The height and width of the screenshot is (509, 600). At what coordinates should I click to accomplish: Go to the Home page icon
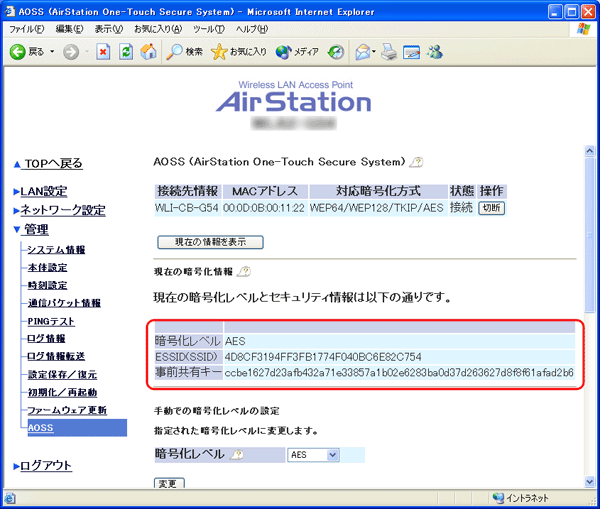pyautogui.click(x=148, y=52)
